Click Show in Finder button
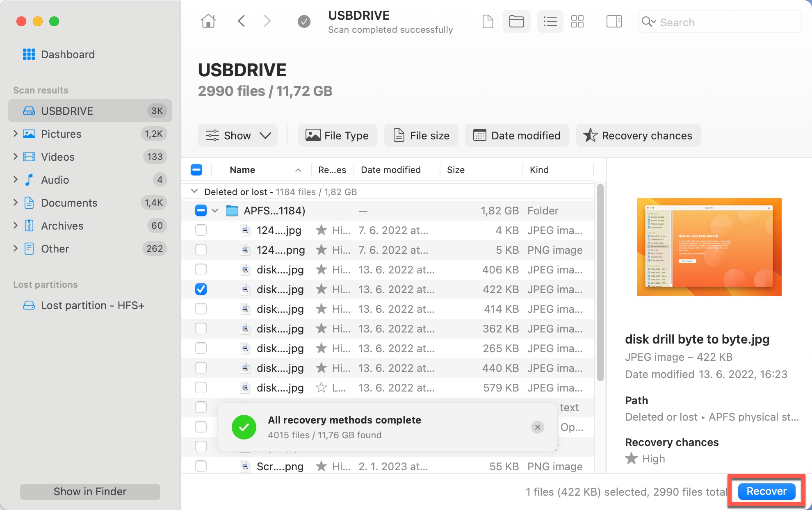 [90, 492]
